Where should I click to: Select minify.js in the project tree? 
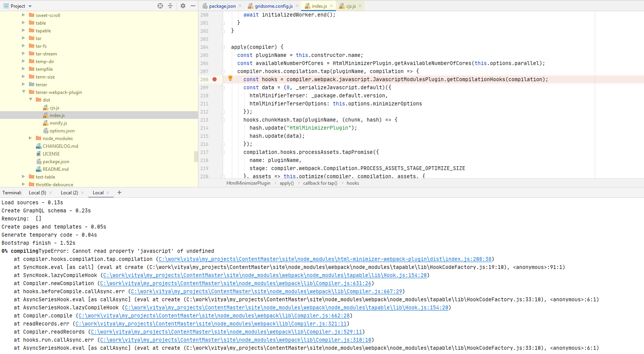(59, 123)
